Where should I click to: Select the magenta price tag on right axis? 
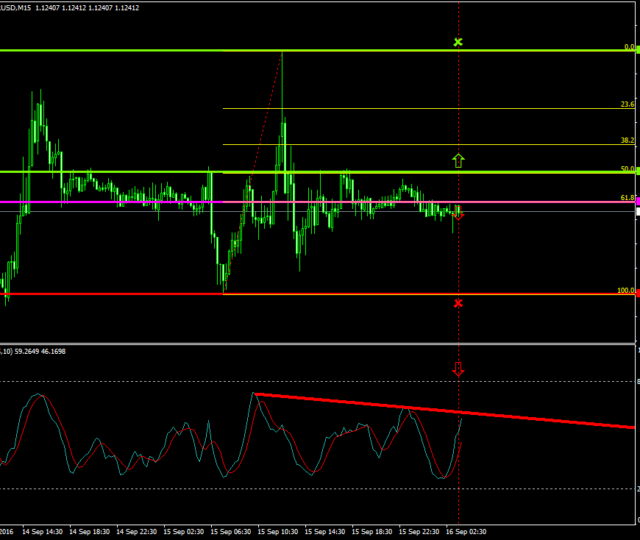coord(637,202)
